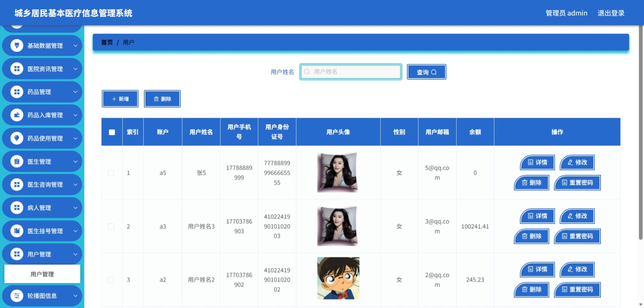
Task: Click the 医院资讯管理 sidebar icon
Action: click(17, 69)
